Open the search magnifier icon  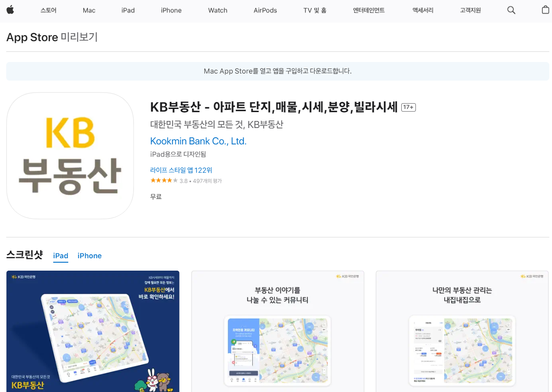coord(511,10)
